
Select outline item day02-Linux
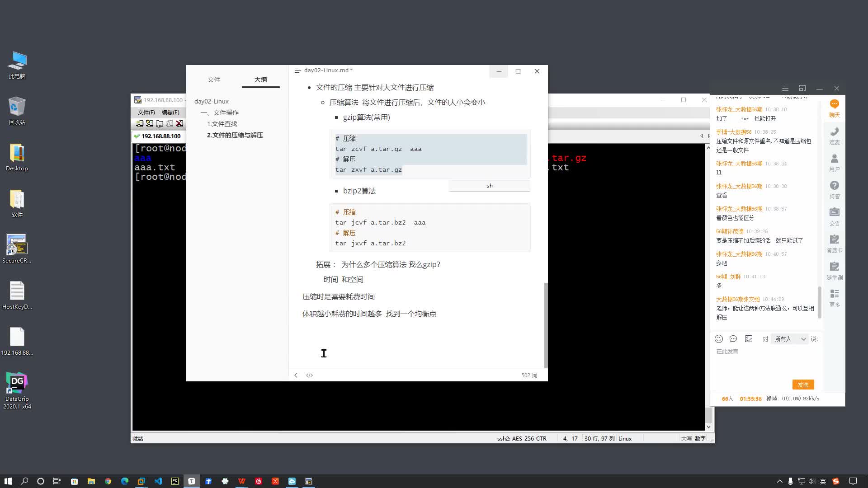coord(212,101)
